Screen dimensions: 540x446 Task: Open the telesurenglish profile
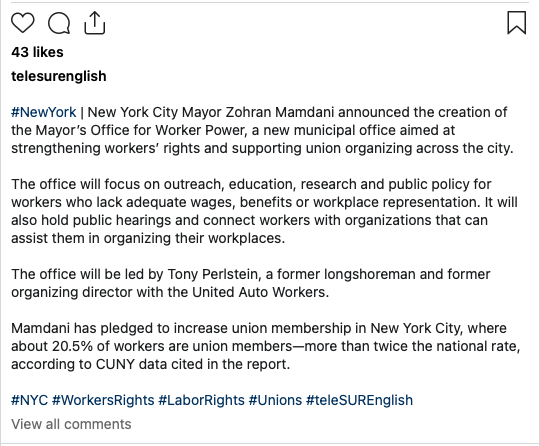[59, 76]
